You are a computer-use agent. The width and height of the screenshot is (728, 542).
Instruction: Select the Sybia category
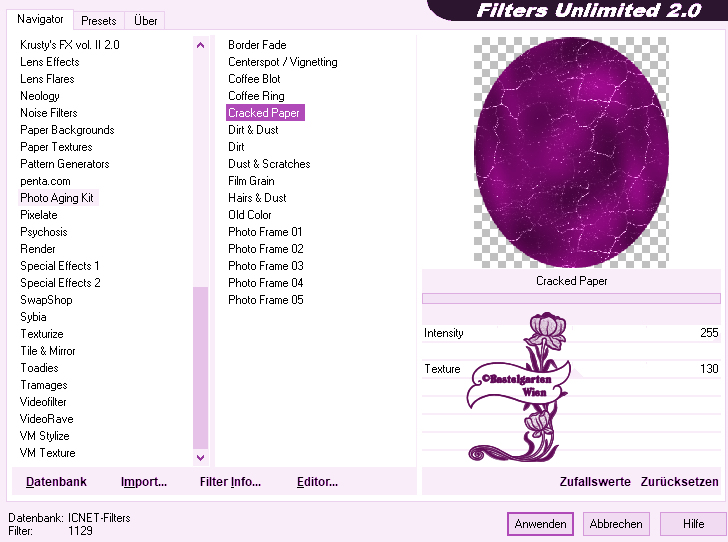click(33, 317)
